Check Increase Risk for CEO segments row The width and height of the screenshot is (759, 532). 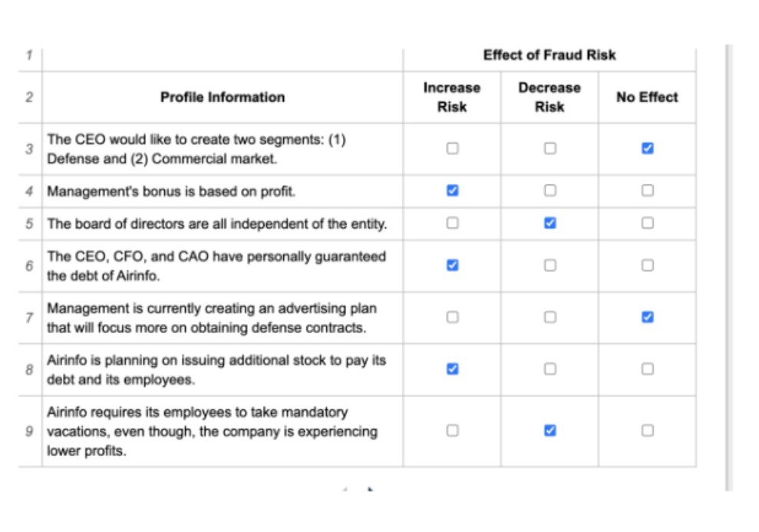coord(451,147)
